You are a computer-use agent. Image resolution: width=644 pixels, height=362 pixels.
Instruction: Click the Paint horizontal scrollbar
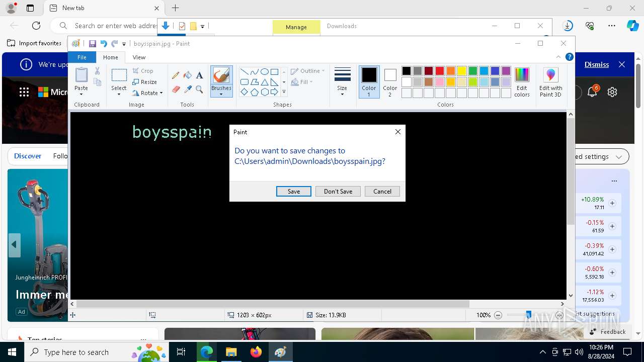click(x=273, y=304)
